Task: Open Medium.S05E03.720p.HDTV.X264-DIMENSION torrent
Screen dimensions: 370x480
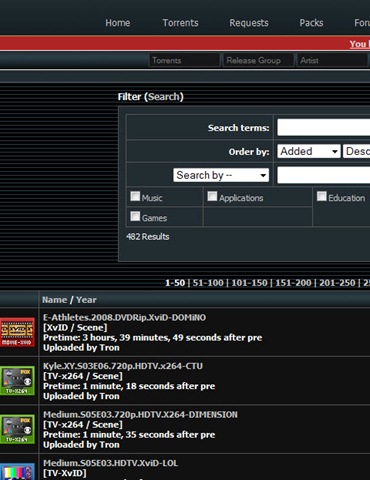Action: tap(140, 415)
